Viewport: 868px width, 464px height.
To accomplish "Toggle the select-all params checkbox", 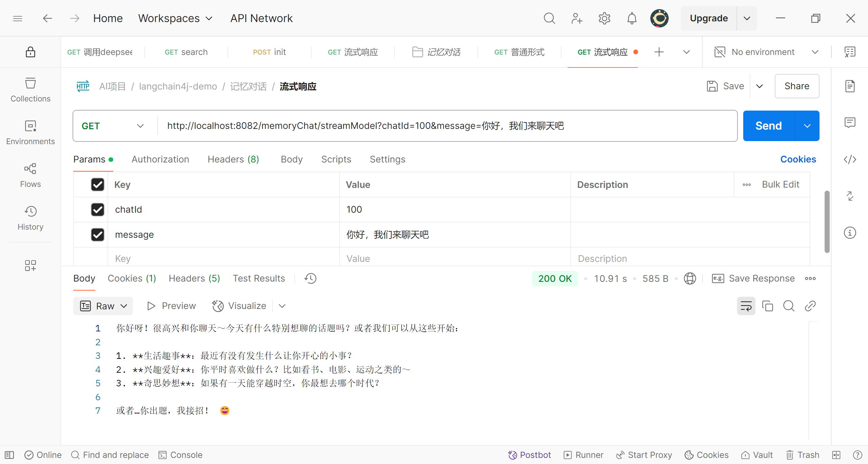I will [98, 185].
